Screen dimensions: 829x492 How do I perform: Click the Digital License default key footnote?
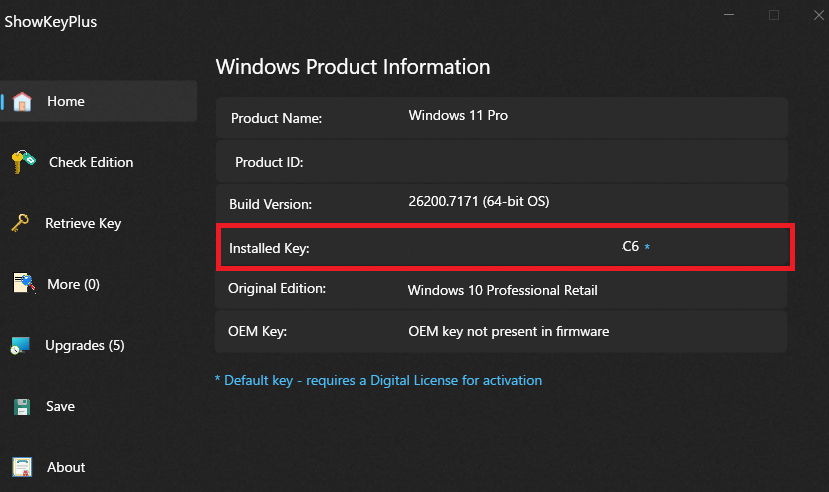(x=378, y=381)
